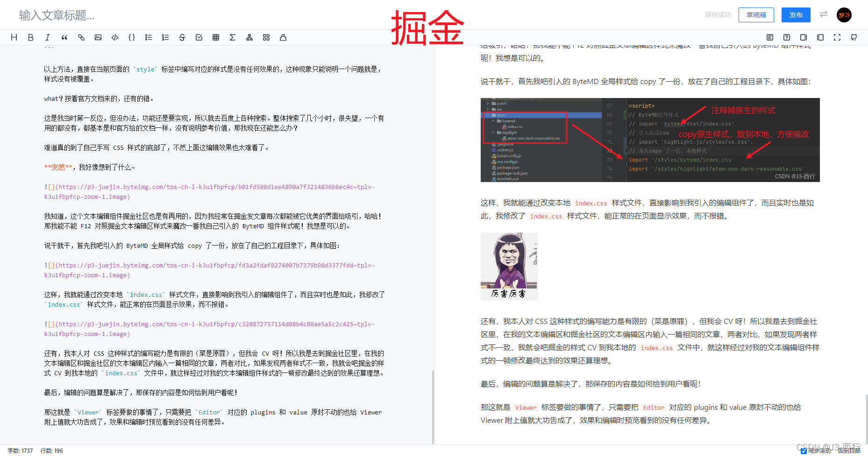The width and height of the screenshot is (868, 456).
Task: Click the 发布 publish button
Action: pyautogui.click(x=796, y=15)
